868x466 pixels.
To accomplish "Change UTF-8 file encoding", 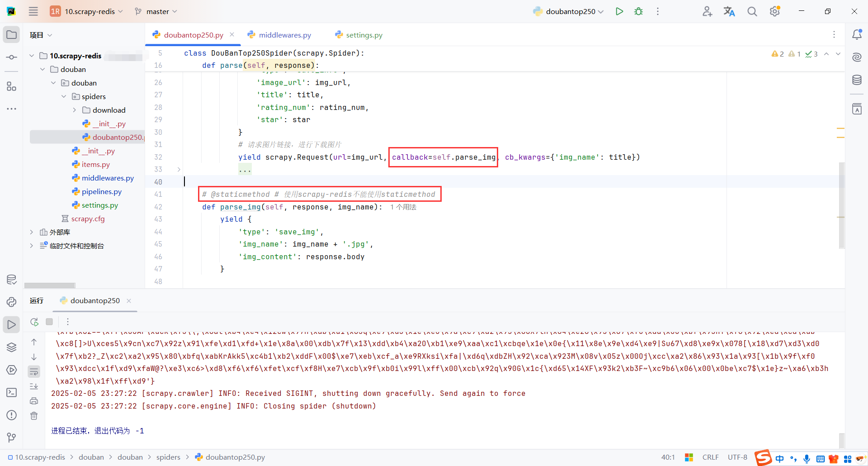I will pos(737,457).
